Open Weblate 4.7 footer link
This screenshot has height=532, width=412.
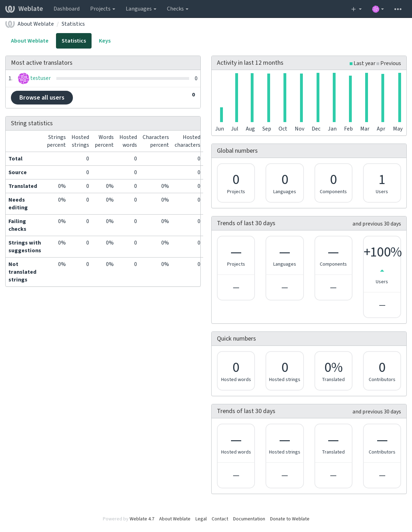click(x=142, y=519)
